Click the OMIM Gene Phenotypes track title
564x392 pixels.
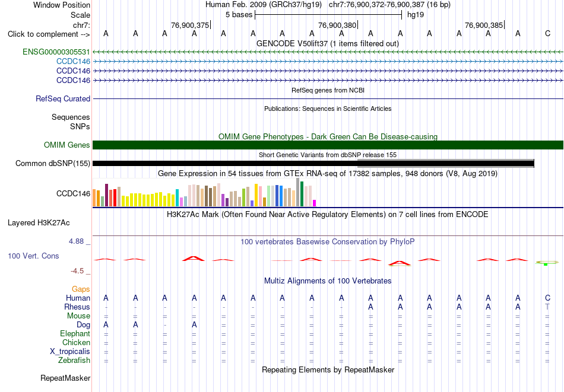[328, 137]
